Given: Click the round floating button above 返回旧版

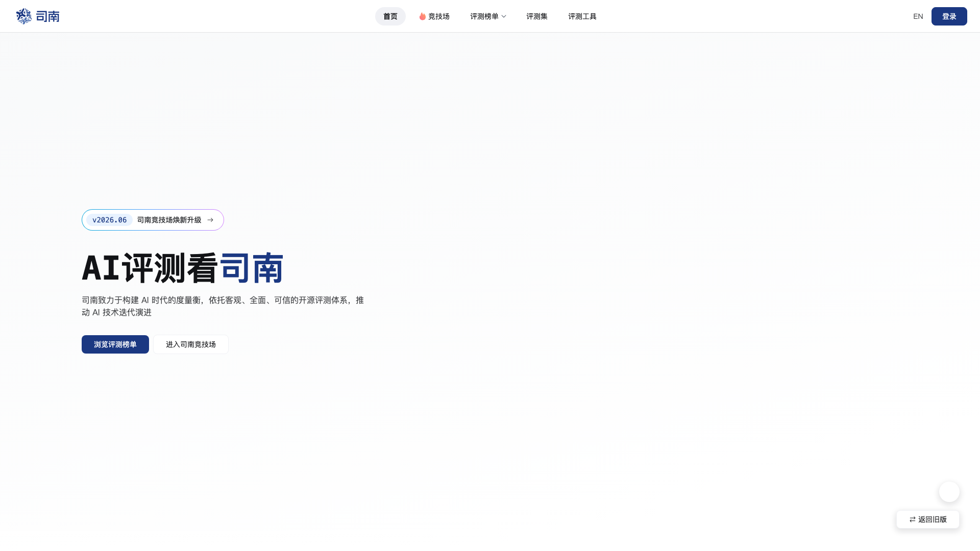Looking at the screenshot, I should click(x=949, y=492).
